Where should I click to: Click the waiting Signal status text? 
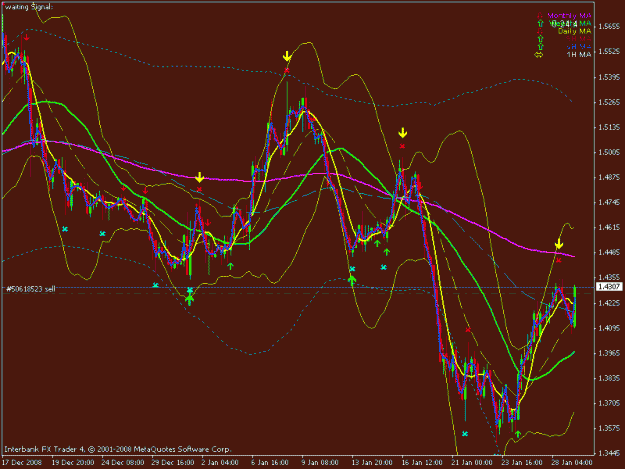28,7
